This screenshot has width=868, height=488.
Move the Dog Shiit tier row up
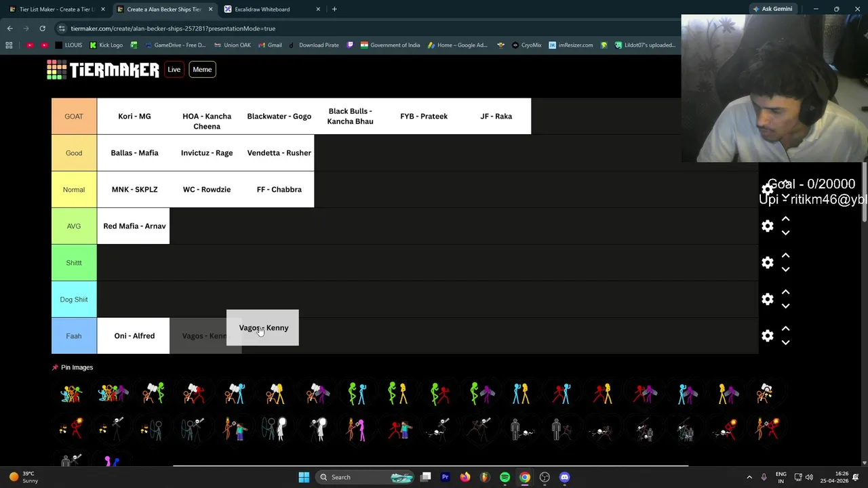click(785, 292)
